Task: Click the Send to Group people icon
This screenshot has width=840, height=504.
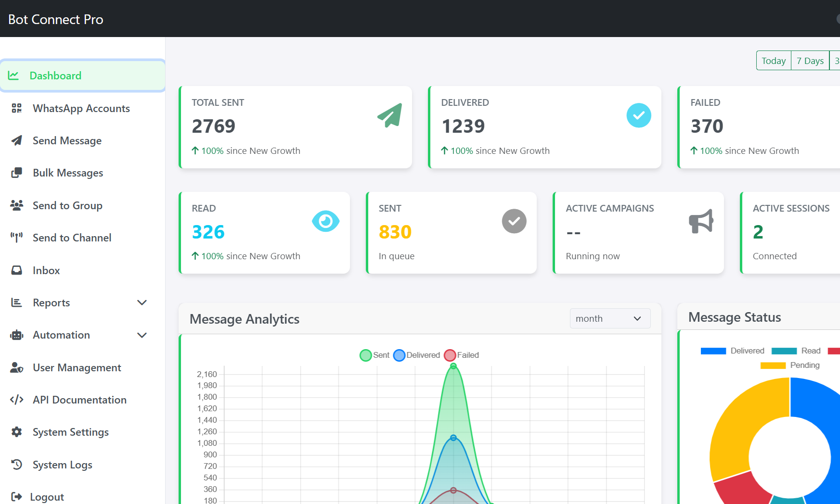Action: click(x=17, y=205)
